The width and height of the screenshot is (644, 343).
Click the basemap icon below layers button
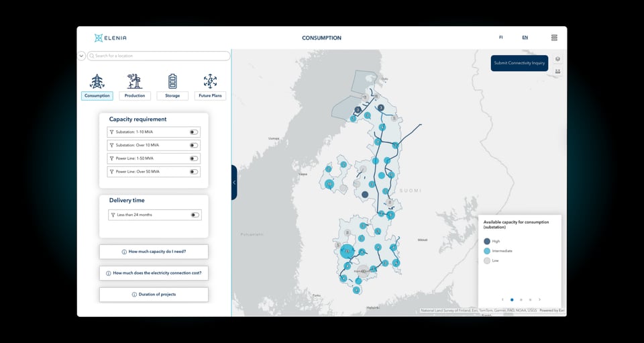(557, 71)
